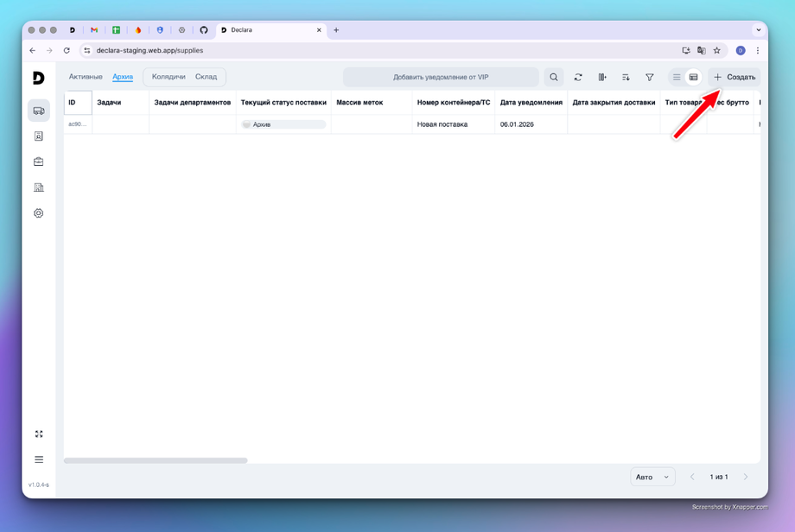Click Дата закрытия доставки column header
795x532 pixels.
[x=614, y=103]
